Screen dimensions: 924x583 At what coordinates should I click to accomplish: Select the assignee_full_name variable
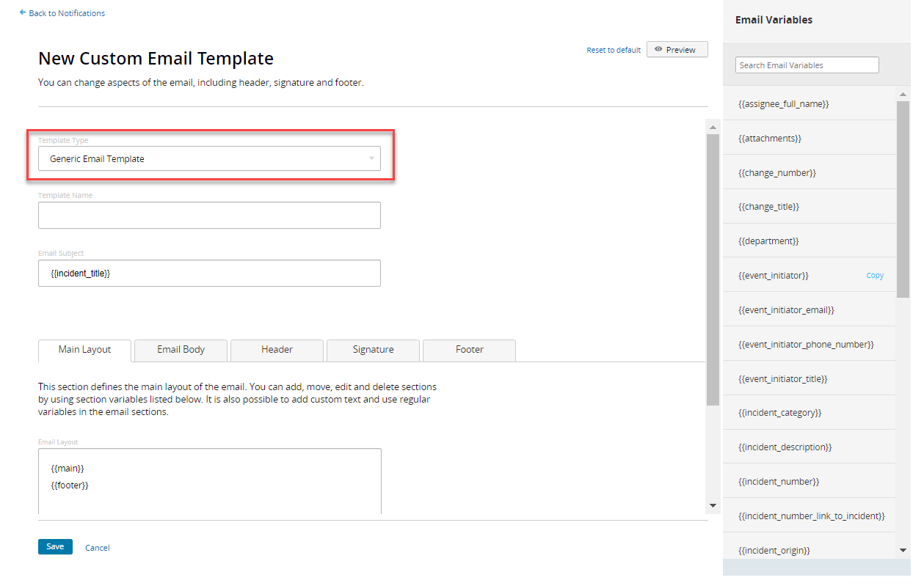coord(783,103)
